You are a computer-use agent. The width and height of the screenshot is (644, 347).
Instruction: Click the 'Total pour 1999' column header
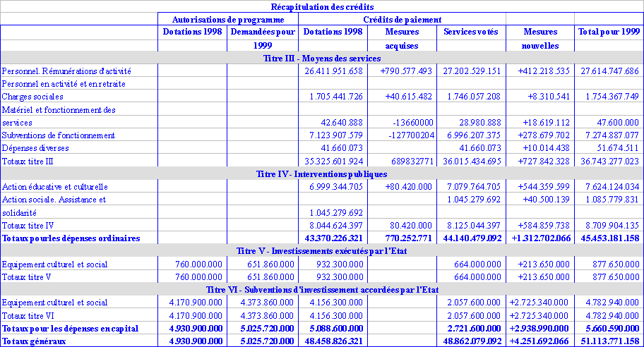coord(609,32)
